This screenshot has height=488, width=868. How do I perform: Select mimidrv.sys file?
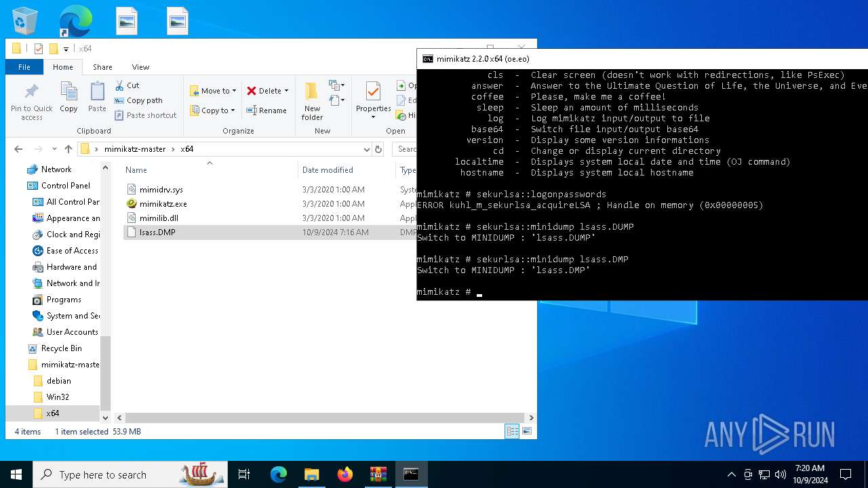click(161, 190)
